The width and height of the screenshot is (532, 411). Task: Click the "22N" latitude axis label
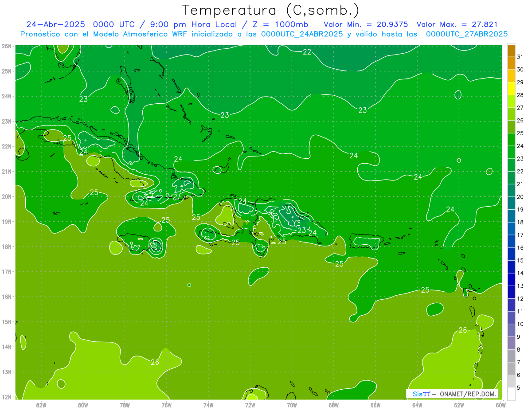tap(7, 146)
